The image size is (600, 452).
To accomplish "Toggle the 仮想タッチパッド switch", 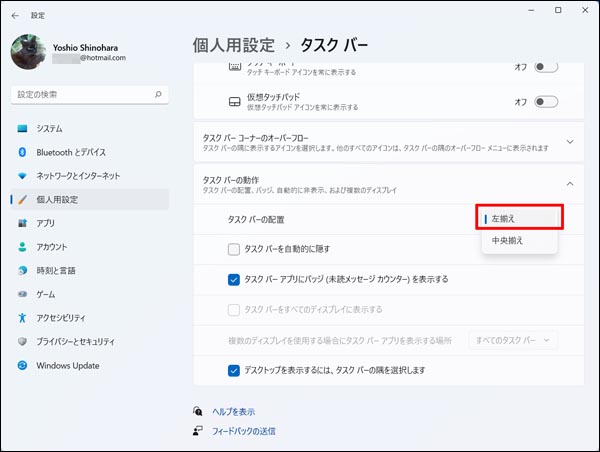I will coord(545,101).
